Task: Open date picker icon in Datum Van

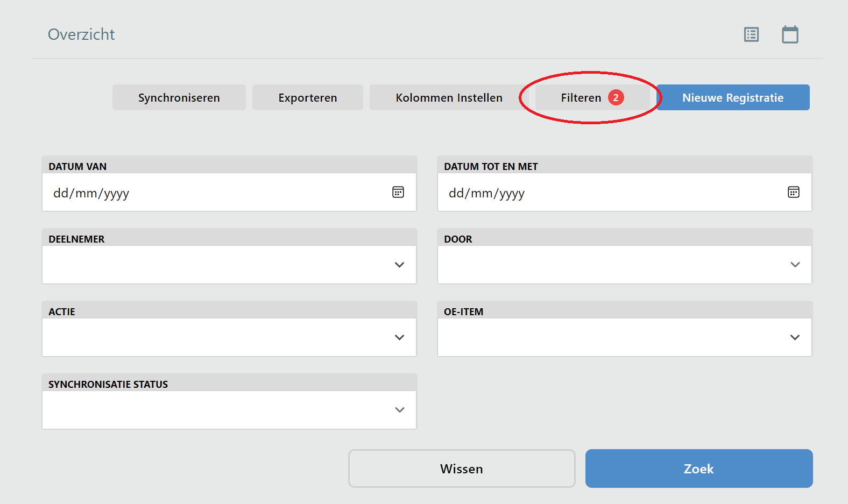Action: tap(398, 193)
